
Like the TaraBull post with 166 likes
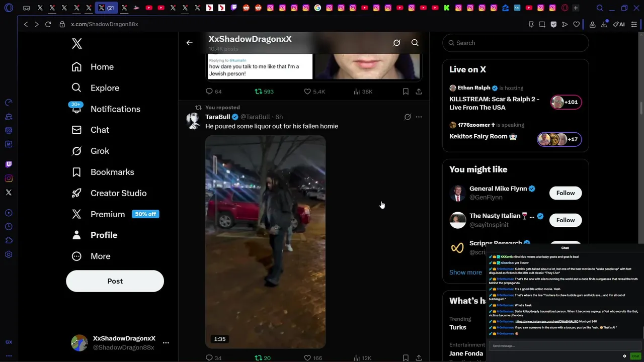coord(312,358)
